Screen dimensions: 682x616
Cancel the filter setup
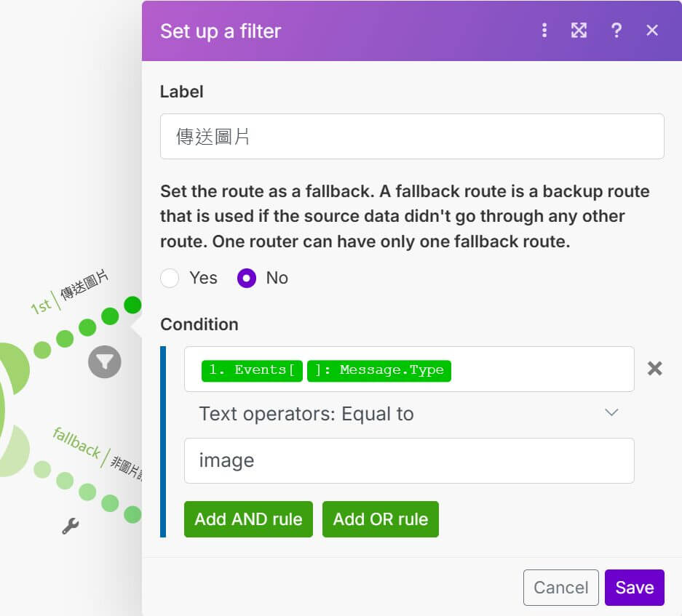click(x=560, y=588)
